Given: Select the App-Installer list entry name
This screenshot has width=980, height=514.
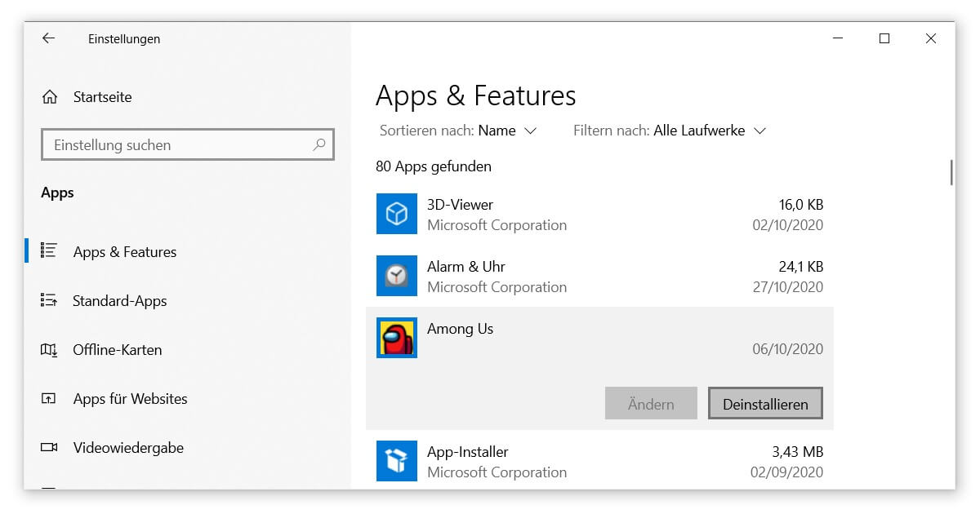Looking at the screenshot, I should 467,452.
